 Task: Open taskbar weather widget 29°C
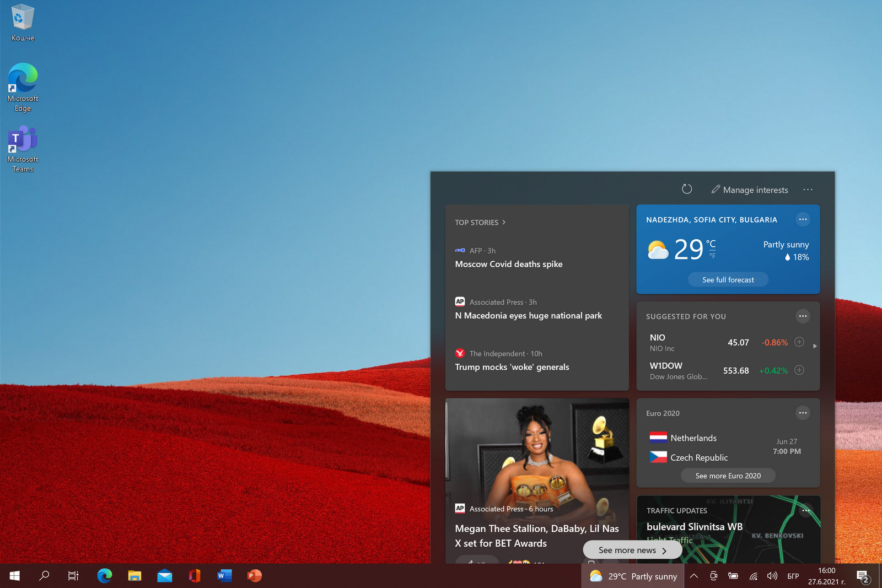click(633, 576)
